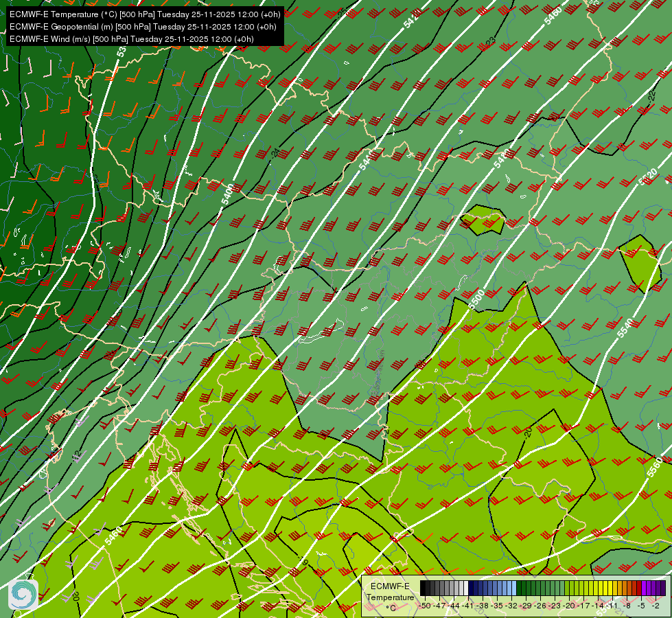Select the ECMWF-E Geopotential 500 hPa title line
Image resolution: width=672 pixels, height=618 pixels.
point(143,27)
